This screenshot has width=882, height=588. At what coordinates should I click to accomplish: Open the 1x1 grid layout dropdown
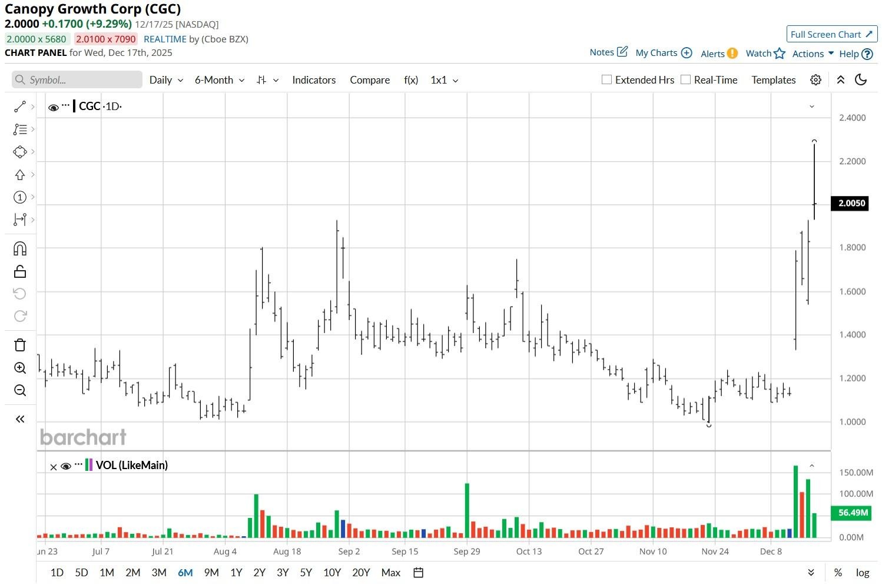tap(445, 80)
